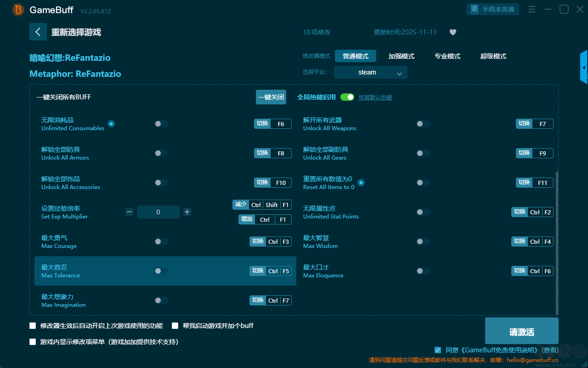This screenshot has width=588, height=368.
Task: Click the 一键关闭所有BUFF label
Action: [64, 97]
